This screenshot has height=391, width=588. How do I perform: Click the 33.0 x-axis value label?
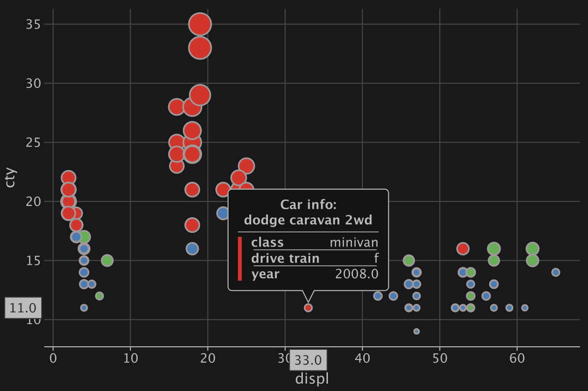(308, 361)
